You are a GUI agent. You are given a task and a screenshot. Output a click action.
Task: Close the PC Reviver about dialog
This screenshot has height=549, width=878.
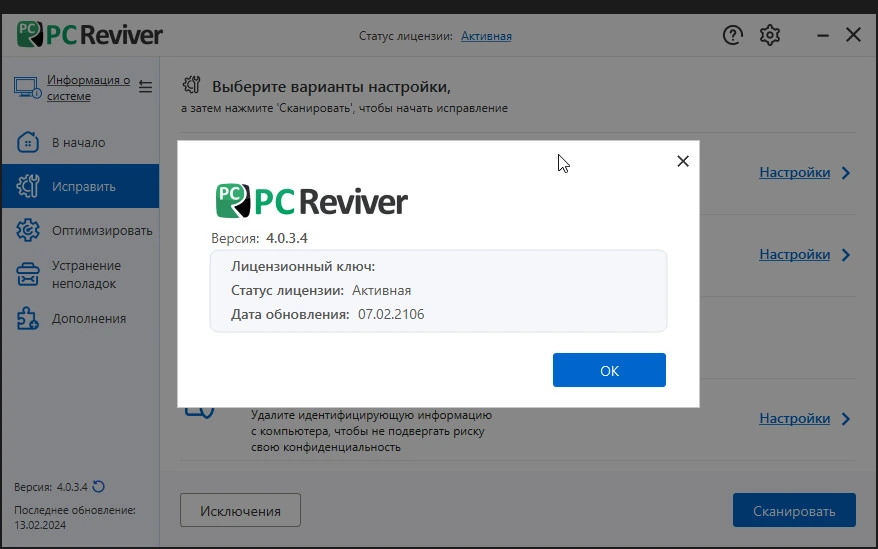(x=683, y=161)
